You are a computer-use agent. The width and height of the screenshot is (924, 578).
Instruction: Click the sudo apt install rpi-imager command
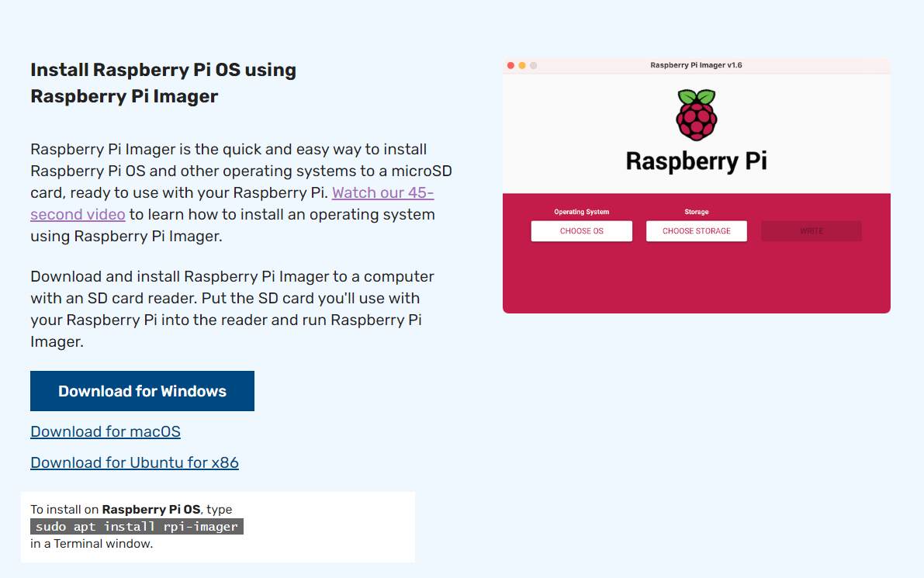[x=137, y=527]
